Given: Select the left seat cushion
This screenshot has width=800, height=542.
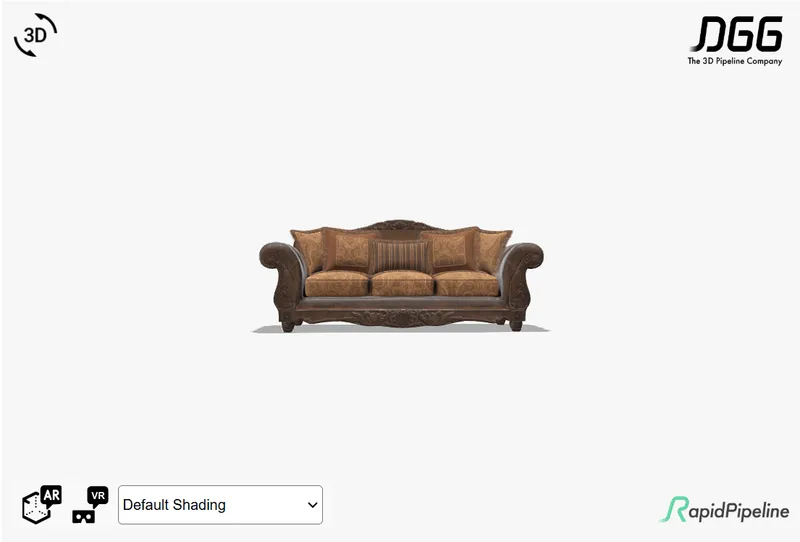Looking at the screenshot, I should 336,284.
